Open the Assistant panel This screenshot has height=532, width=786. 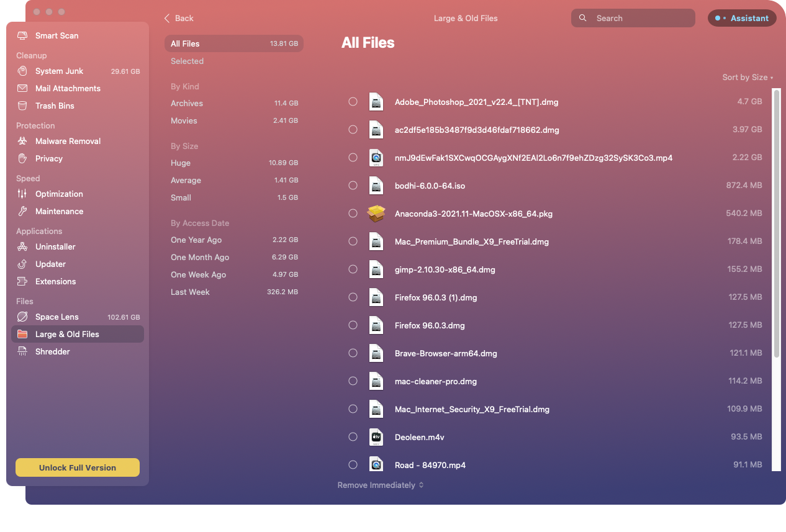tap(742, 18)
